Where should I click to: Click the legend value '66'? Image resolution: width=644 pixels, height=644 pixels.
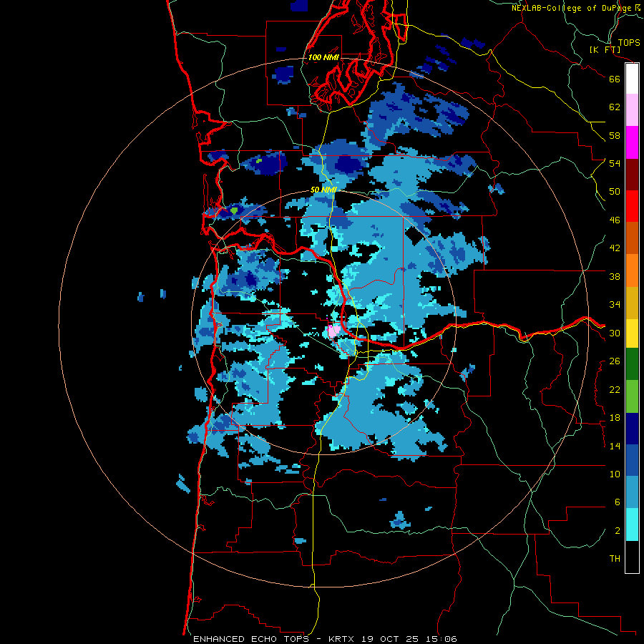click(x=615, y=79)
